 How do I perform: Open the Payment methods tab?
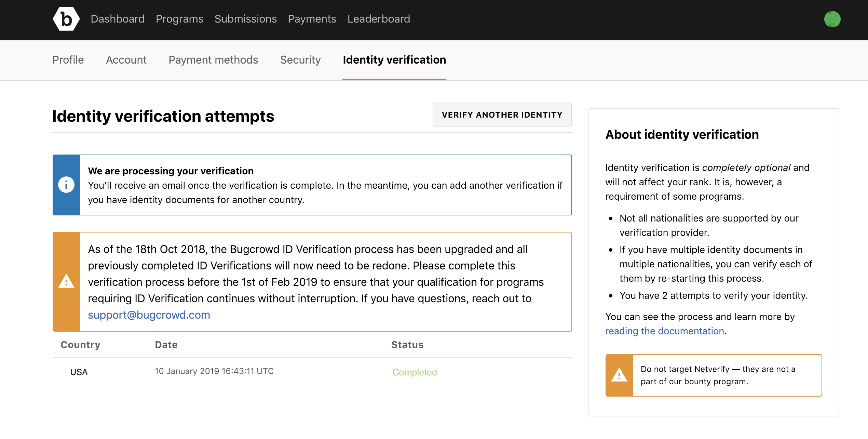[x=213, y=60]
